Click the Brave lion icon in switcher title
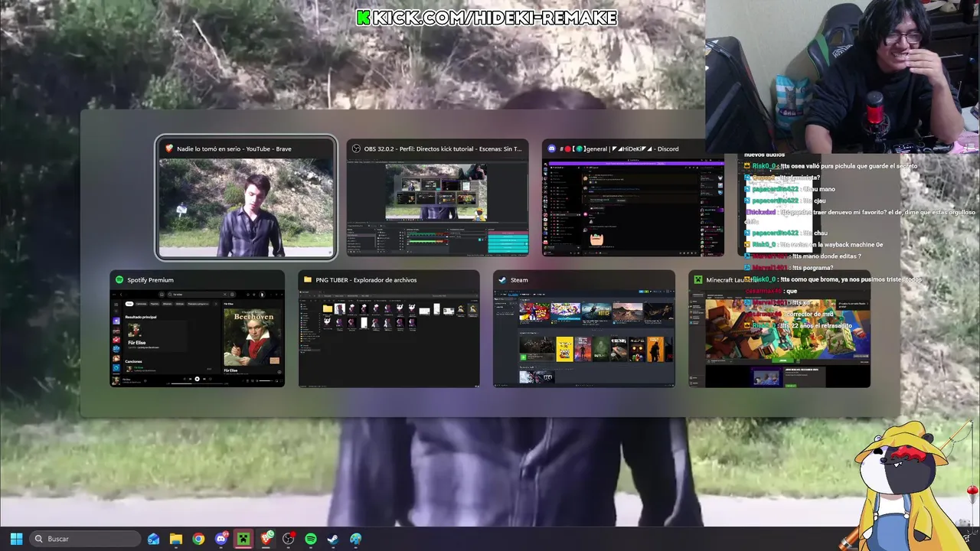This screenshot has height=551, width=980. point(168,148)
